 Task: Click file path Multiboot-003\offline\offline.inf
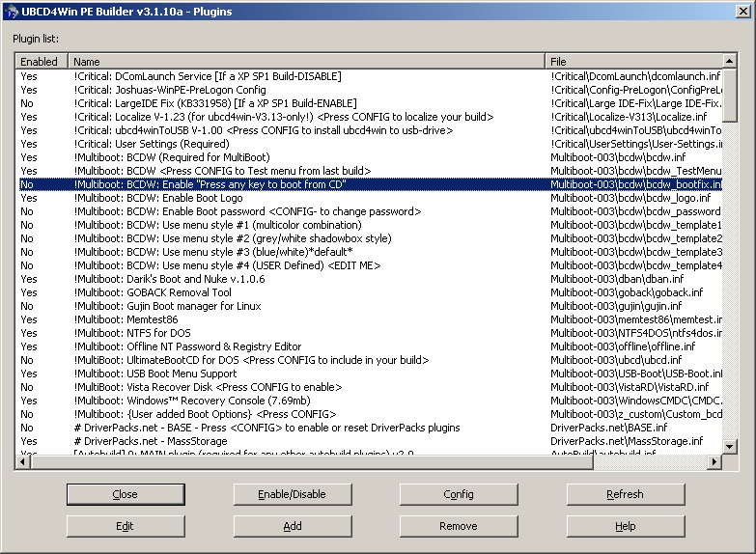(623, 346)
